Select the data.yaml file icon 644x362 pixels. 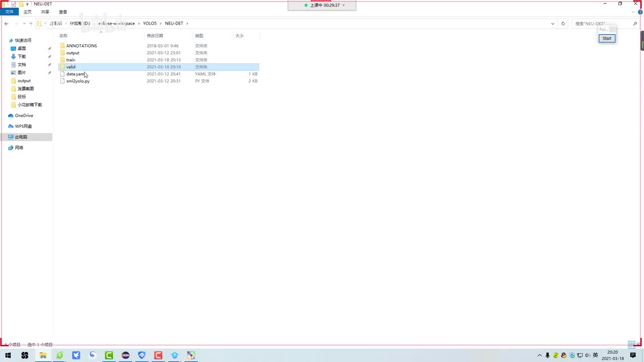tap(62, 74)
